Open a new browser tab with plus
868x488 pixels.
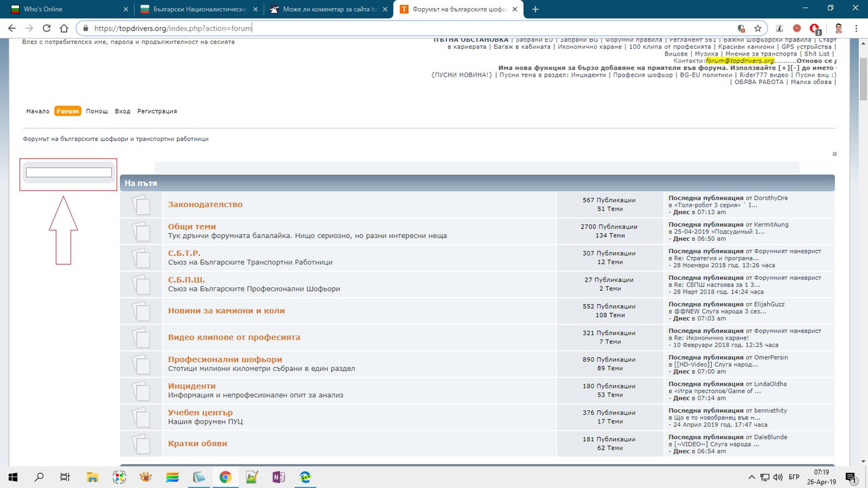pyautogui.click(x=535, y=9)
